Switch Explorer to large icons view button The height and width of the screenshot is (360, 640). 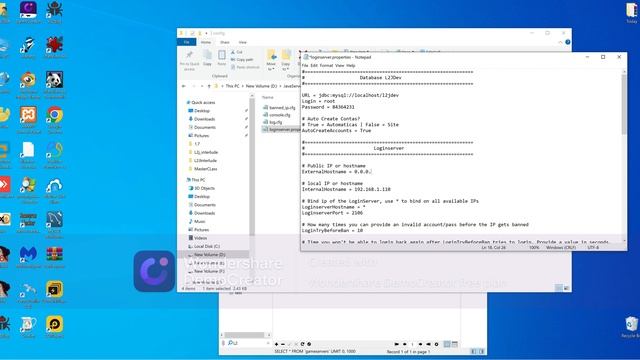point(566,288)
